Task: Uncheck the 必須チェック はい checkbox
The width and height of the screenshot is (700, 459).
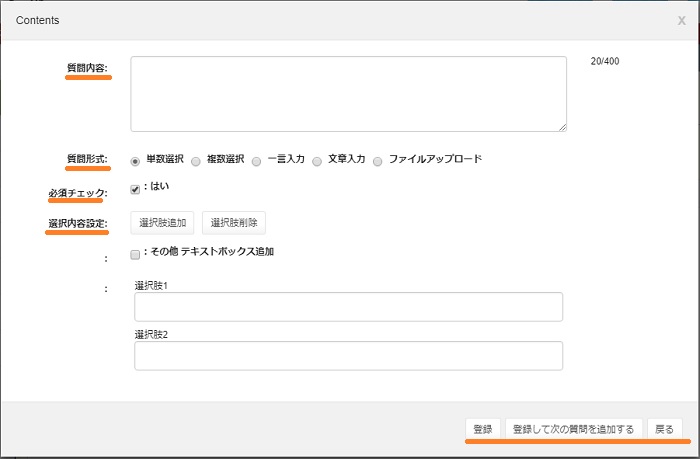Action: (136, 189)
